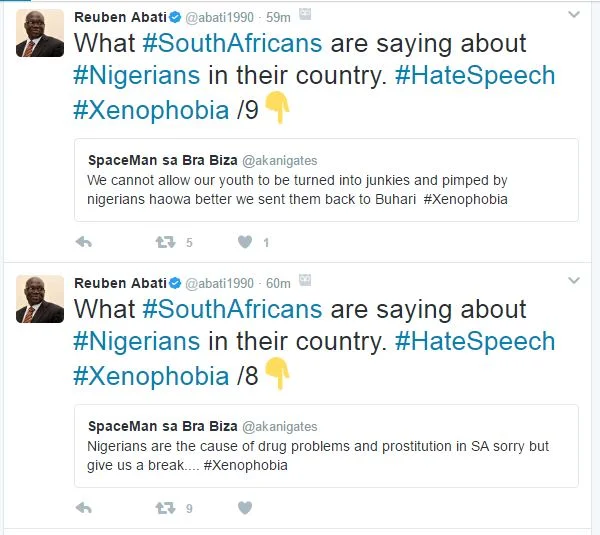Click #Nigerians hashtag in the second tweet
Screen dimensions: 600x535
click(x=137, y=342)
